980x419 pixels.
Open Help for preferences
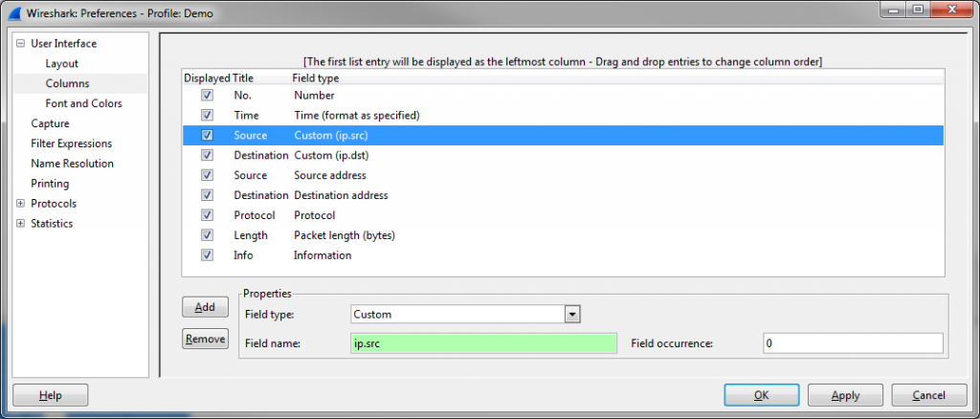click(50, 395)
